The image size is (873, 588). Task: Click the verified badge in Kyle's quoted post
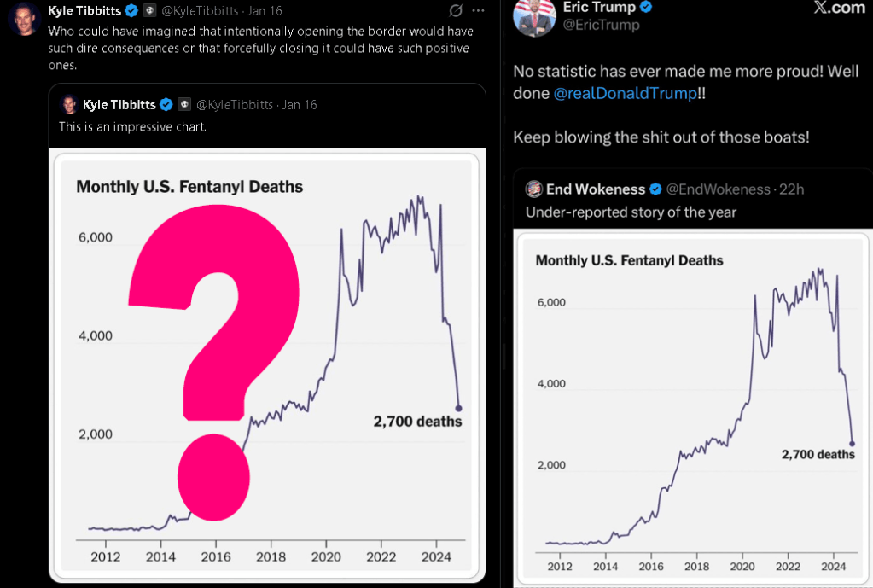pos(167,105)
